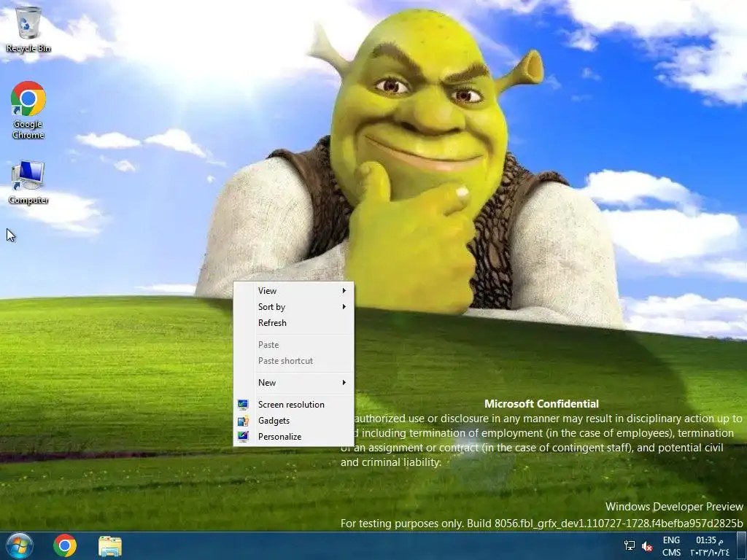Viewport: 747px width, 560px height.
Task: Expand the arrow next to View
Action: pyautogui.click(x=344, y=290)
